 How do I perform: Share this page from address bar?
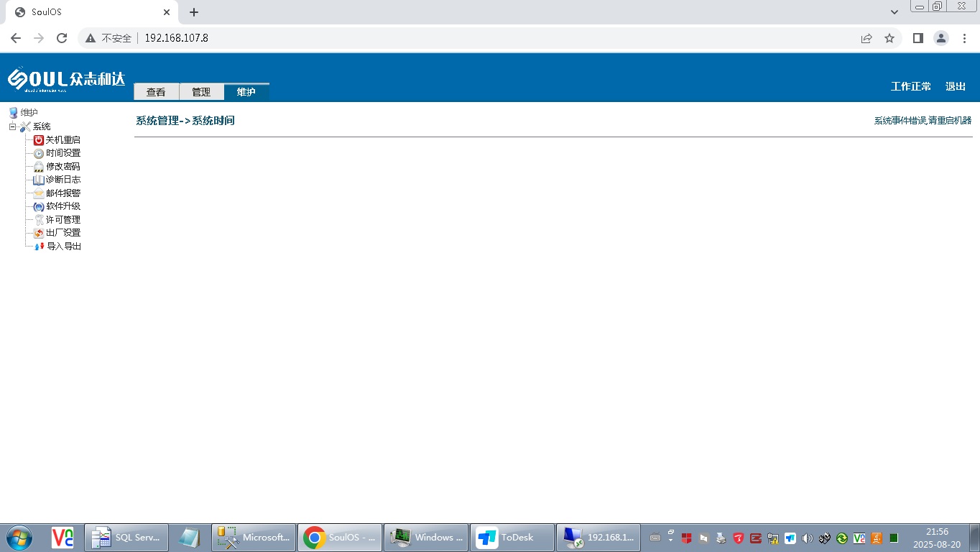pos(866,38)
